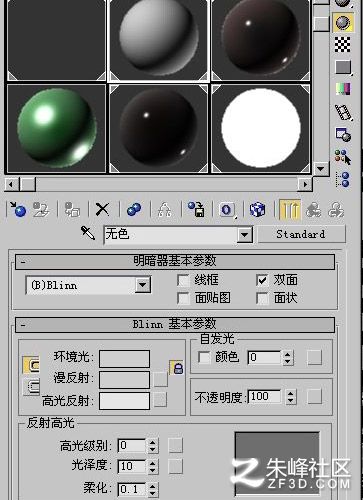363x500 pixels.
Task: Open the Material/Map Navigator icon
Action: pyautogui.click(x=343, y=179)
